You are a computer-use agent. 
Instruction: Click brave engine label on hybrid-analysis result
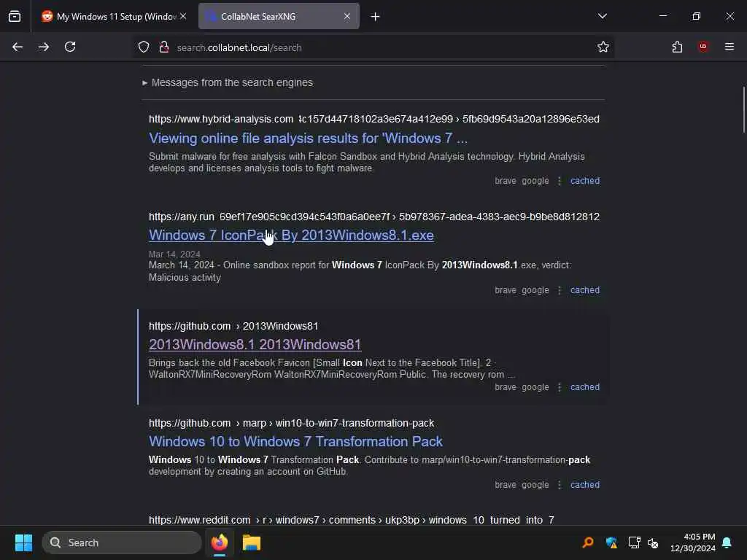pos(506,181)
